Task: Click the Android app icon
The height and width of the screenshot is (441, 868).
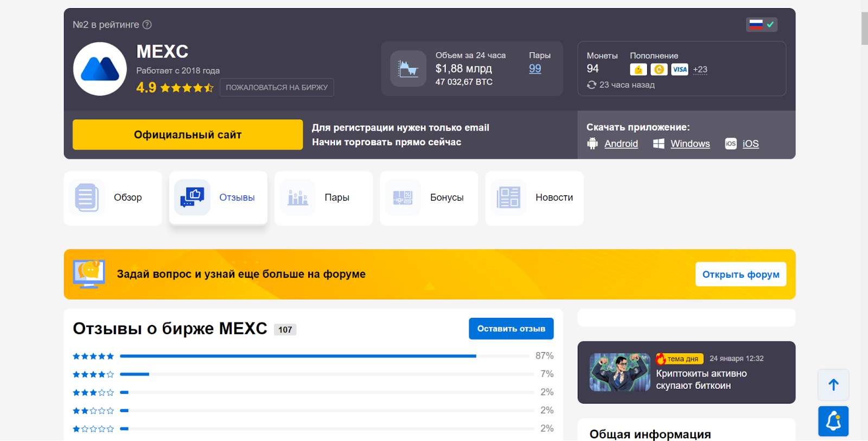Action: coord(592,144)
